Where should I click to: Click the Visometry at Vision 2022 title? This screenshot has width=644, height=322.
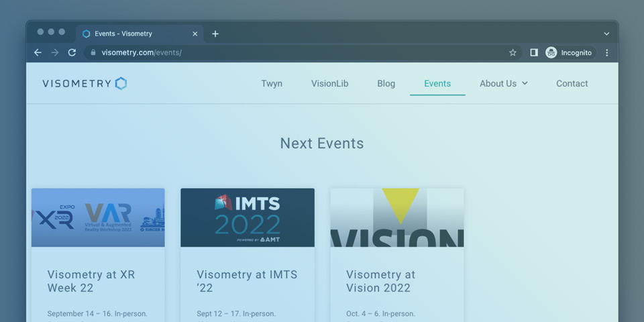point(381,281)
